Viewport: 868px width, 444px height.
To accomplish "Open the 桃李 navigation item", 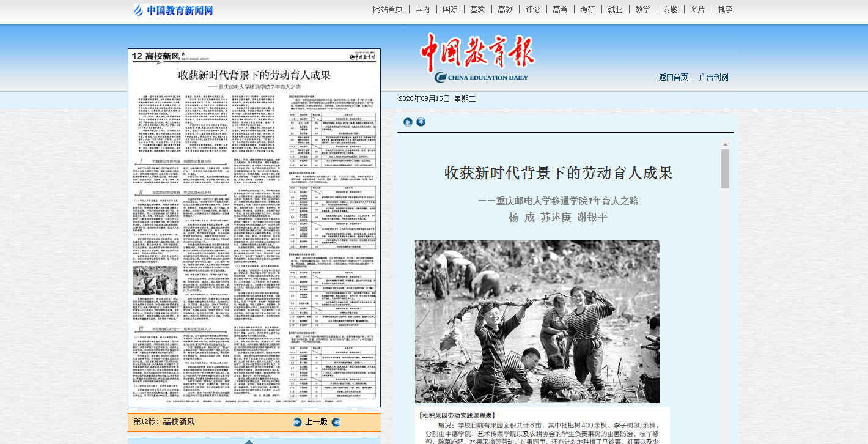I will (x=725, y=9).
